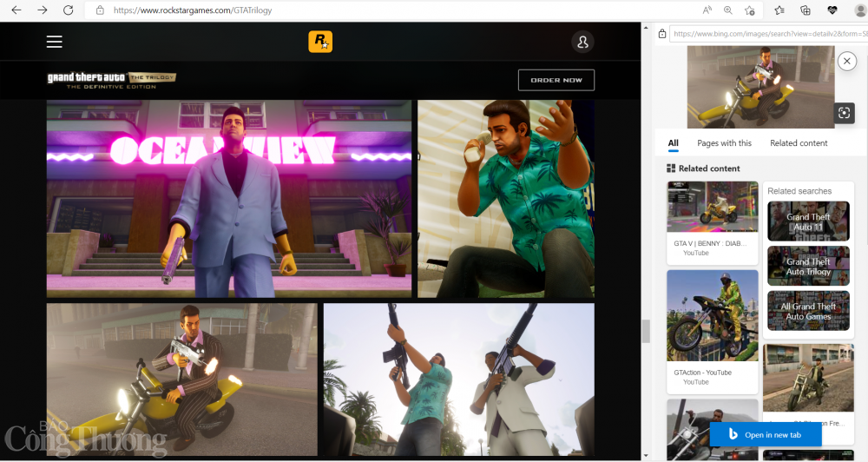Screen dimensions: 868x462
Task: Activate the Read Aloud icon
Action: click(707, 10)
